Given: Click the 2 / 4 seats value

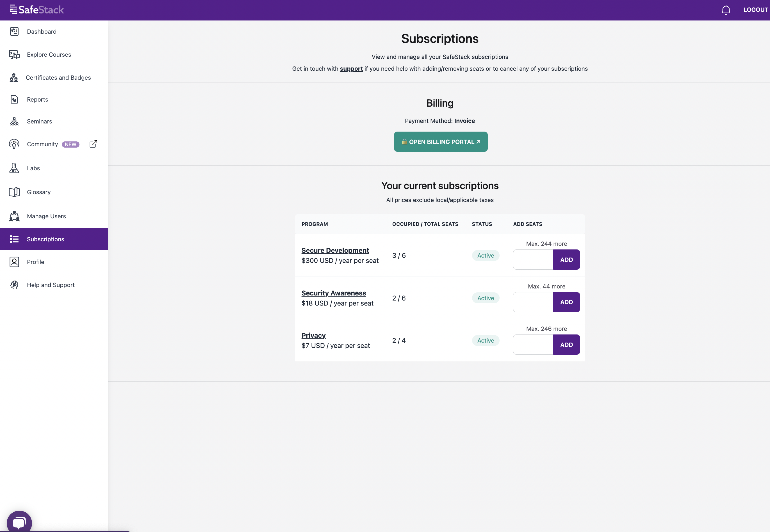Looking at the screenshot, I should (x=399, y=340).
